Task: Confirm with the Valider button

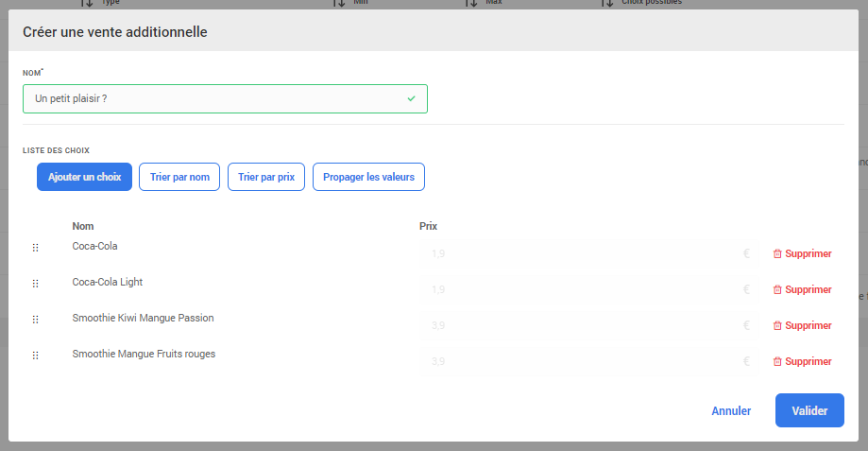Action: 809,411
